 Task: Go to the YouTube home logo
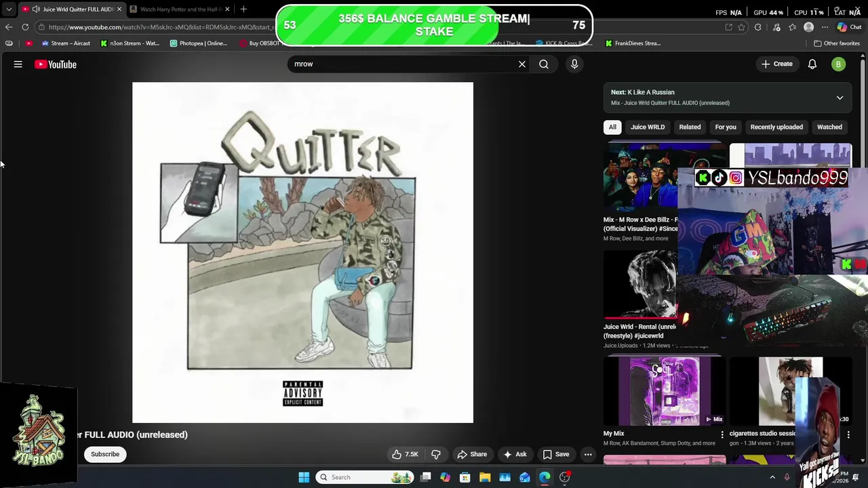click(x=56, y=64)
